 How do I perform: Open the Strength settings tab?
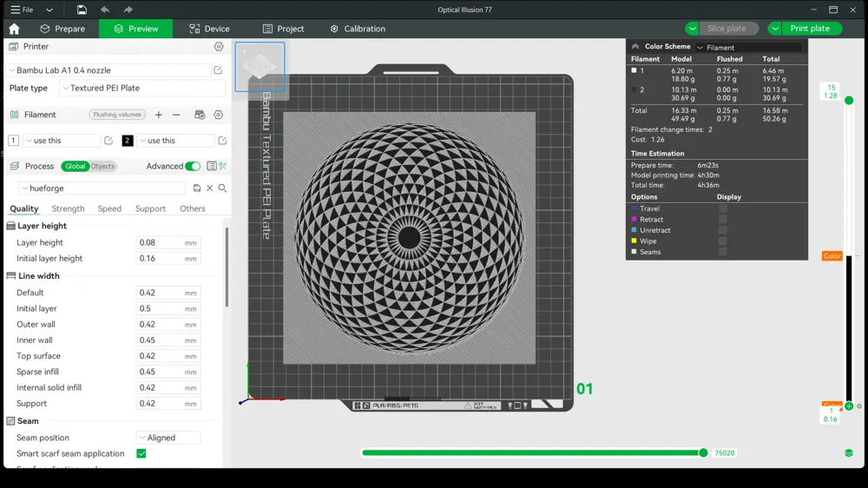pos(68,208)
